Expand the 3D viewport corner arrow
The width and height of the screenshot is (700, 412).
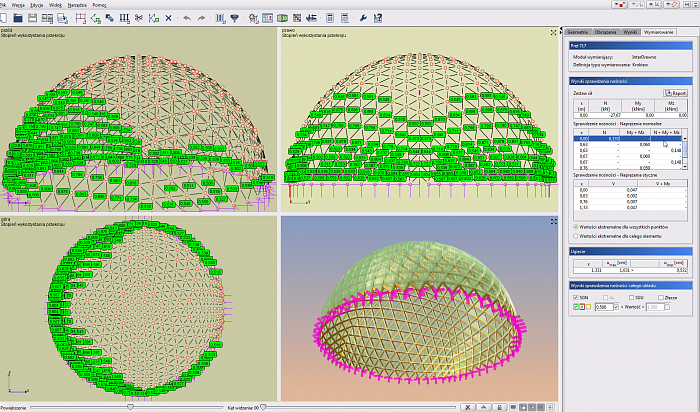[x=552, y=219]
